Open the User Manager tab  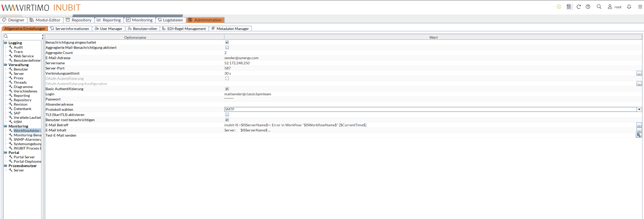tap(108, 29)
